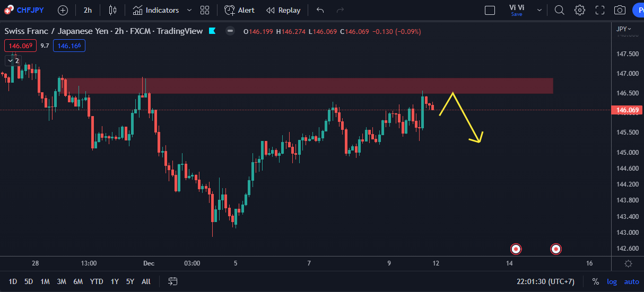Toggle log scale on price axis
Image resolution: width=644 pixels, height=292 pixels.
612,282
